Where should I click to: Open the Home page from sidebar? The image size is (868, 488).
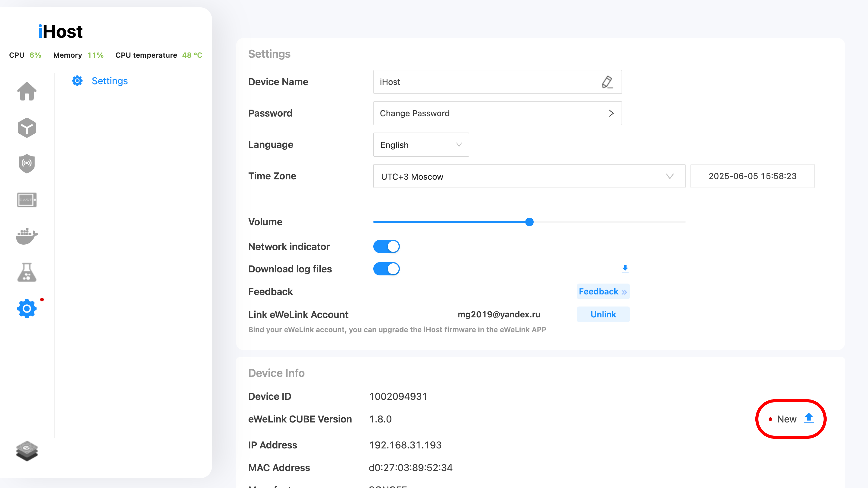[27, 91]
